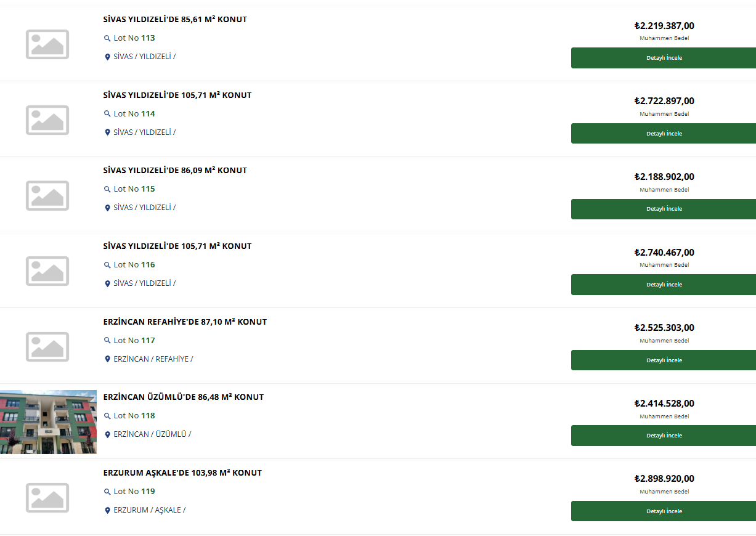756x536 pixels.
Task: Click the magnifier icon beside Lot No 116
Action: point(107,265)
